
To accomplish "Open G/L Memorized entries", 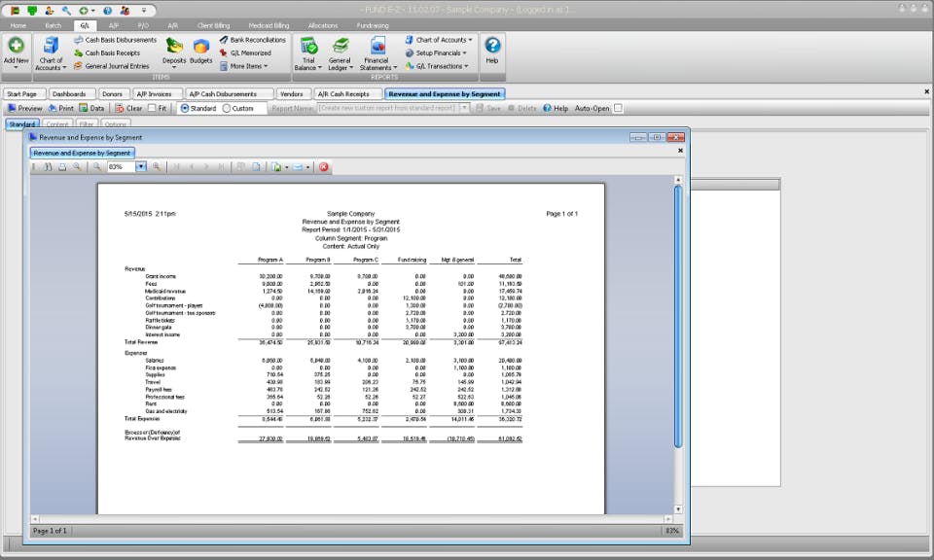I will tap(245, 52).
